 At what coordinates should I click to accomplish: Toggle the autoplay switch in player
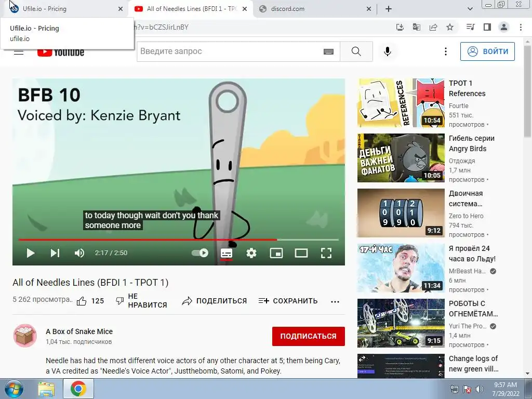tap(200, 253)
